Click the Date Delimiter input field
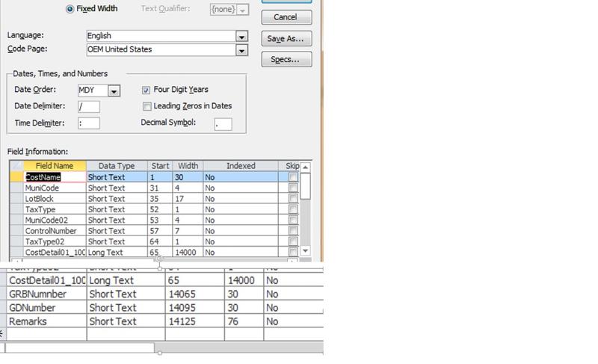 click(88, 107)
